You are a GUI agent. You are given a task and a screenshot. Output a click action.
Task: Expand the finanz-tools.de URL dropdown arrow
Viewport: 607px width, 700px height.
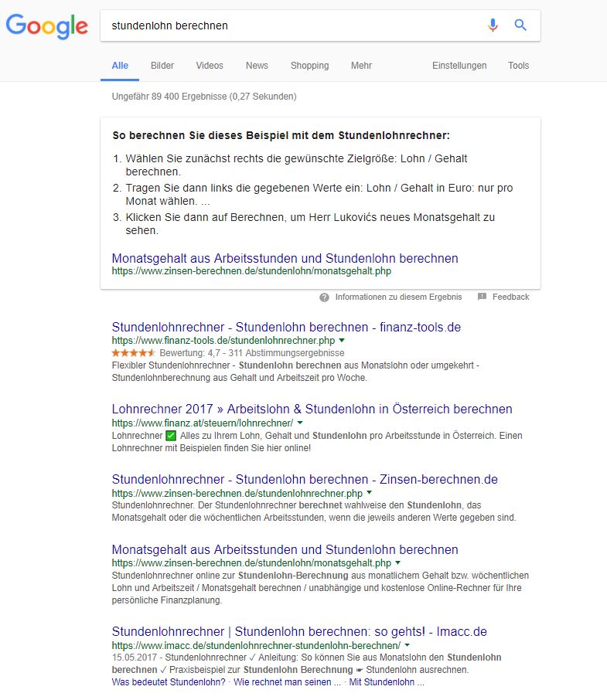342,340
